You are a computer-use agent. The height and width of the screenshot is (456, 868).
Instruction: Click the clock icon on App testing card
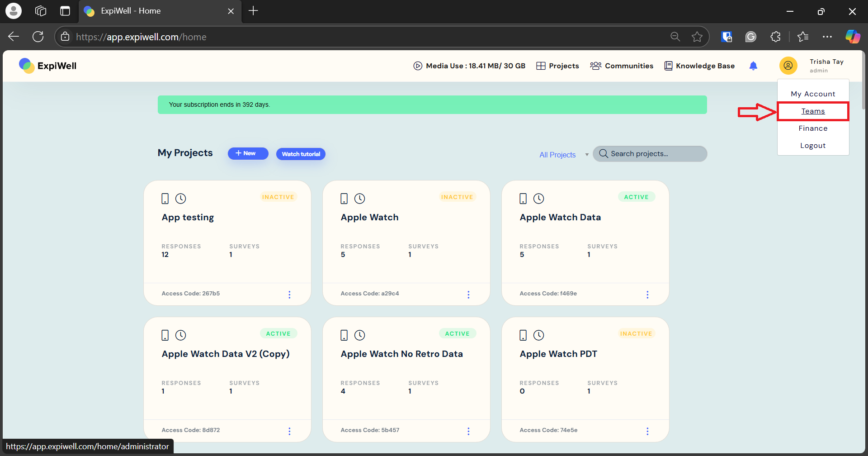(180, 199)
